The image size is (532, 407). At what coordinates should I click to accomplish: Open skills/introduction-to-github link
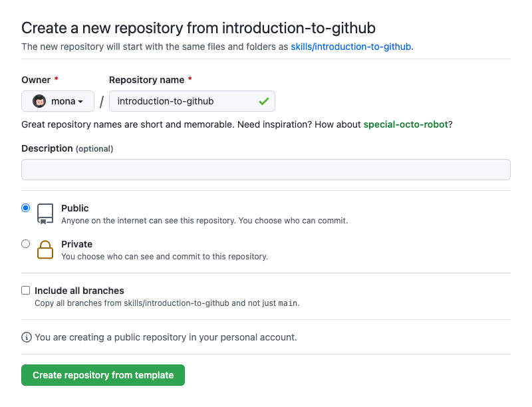[x=351, y=47]
